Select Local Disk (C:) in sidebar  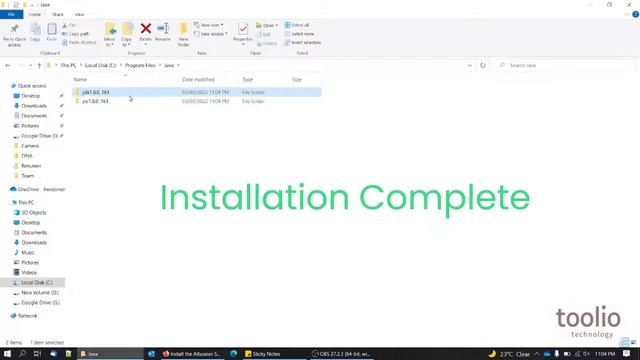coord(37,282)
